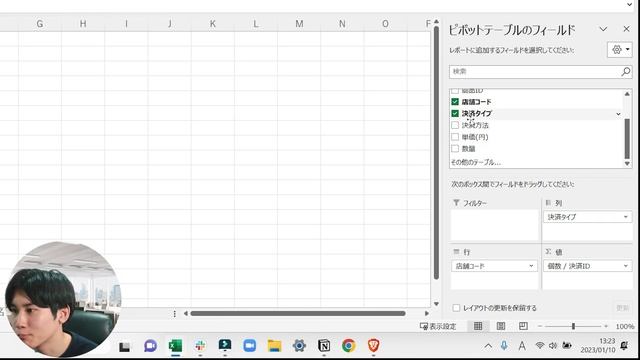Viewport: 640px width, 360px height.
Task: Uncheck the 店舗コード field
Action: (455, 102)
